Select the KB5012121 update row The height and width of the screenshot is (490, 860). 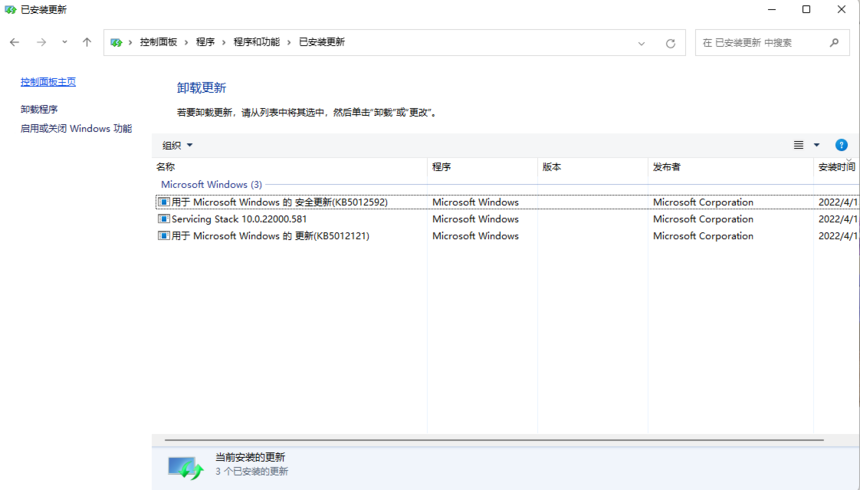507,236
